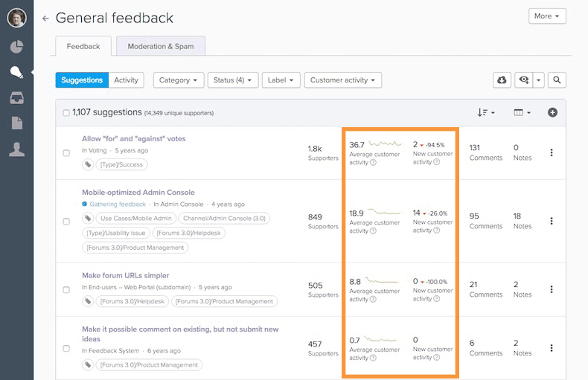
Task: Toggle the select all suggestions checkbox
Action: tap(66, 113)
